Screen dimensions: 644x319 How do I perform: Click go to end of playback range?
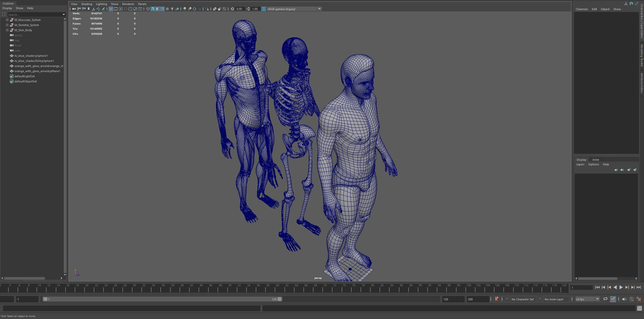[639, 287]
